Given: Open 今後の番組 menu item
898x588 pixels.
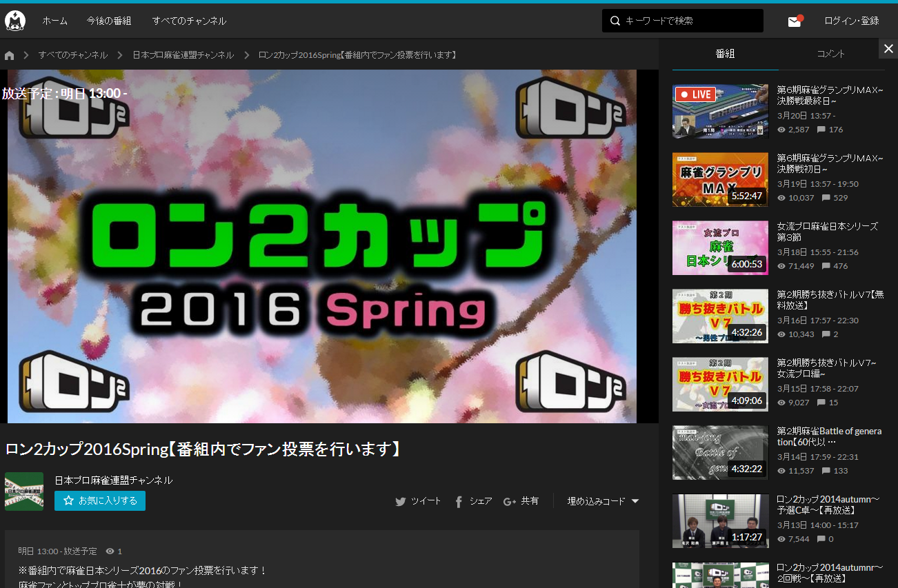Looking at the screenshot, I should [109, 21].
